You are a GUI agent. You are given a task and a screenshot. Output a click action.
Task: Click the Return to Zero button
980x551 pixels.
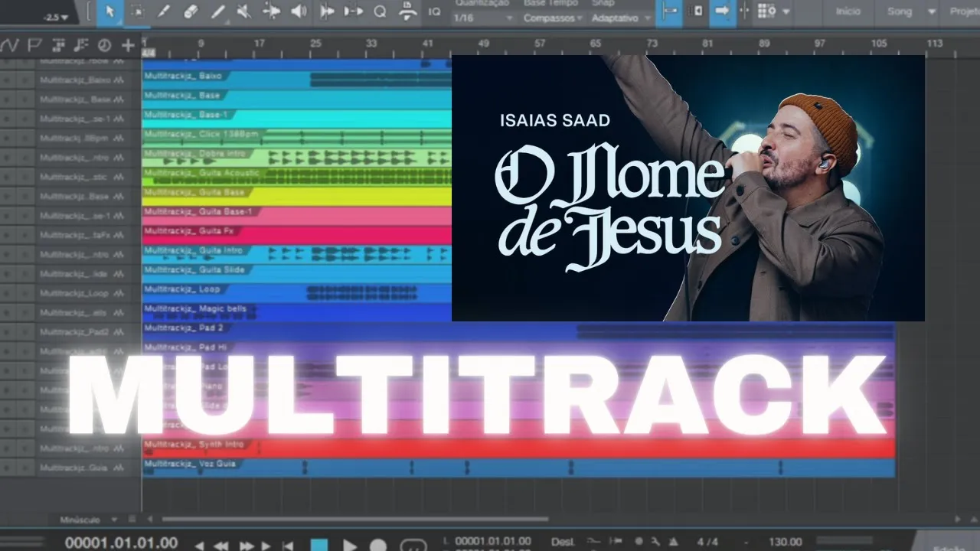click(288, 546)
